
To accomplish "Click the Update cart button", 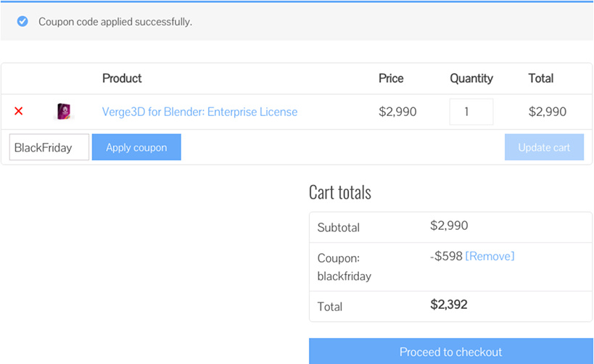I will [544, 147].
